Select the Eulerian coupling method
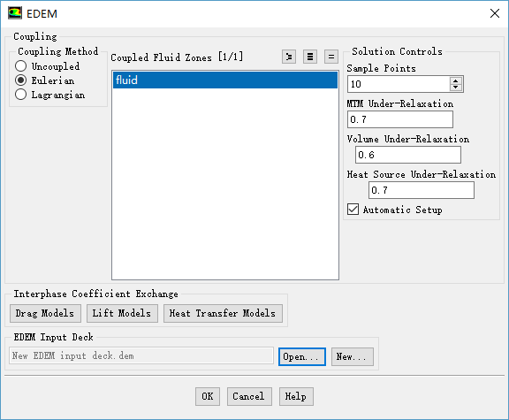Viewport: 509px width, 420px height. 21,80
